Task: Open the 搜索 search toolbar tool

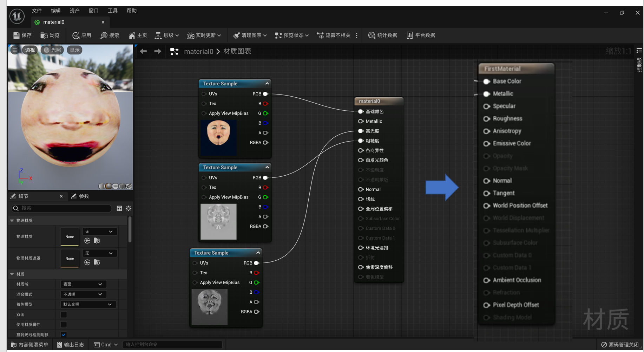Action: [110, 35]
